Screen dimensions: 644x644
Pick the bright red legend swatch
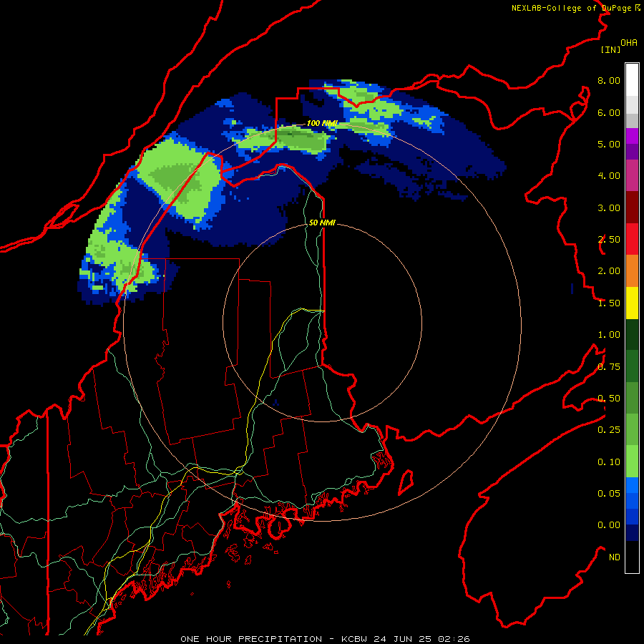[632, 239]
